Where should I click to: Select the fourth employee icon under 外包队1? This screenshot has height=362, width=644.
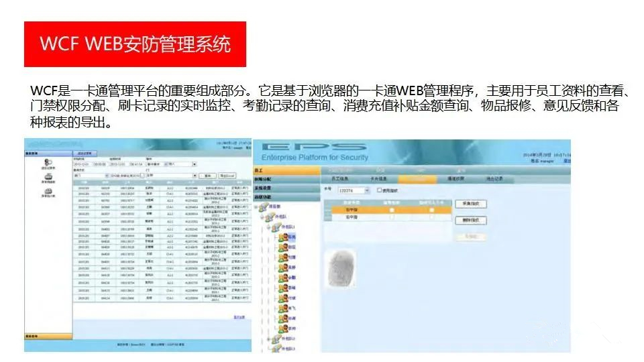pos(283,267)
